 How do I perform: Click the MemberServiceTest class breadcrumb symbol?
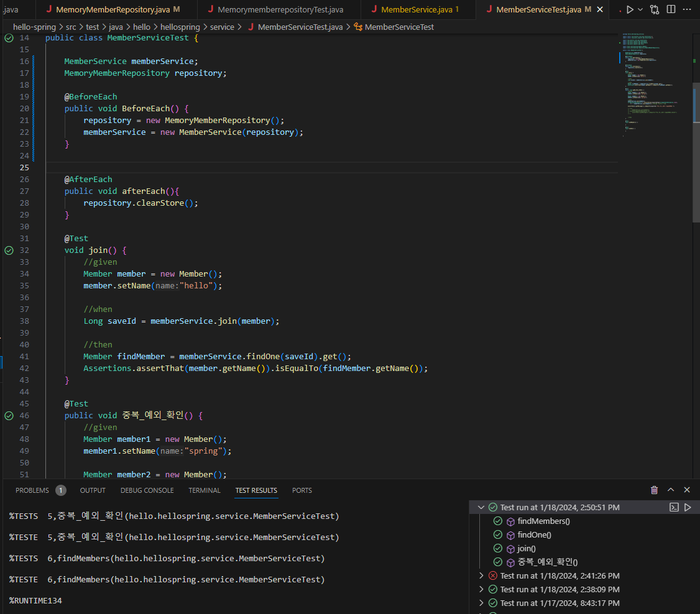click(399, 27)
